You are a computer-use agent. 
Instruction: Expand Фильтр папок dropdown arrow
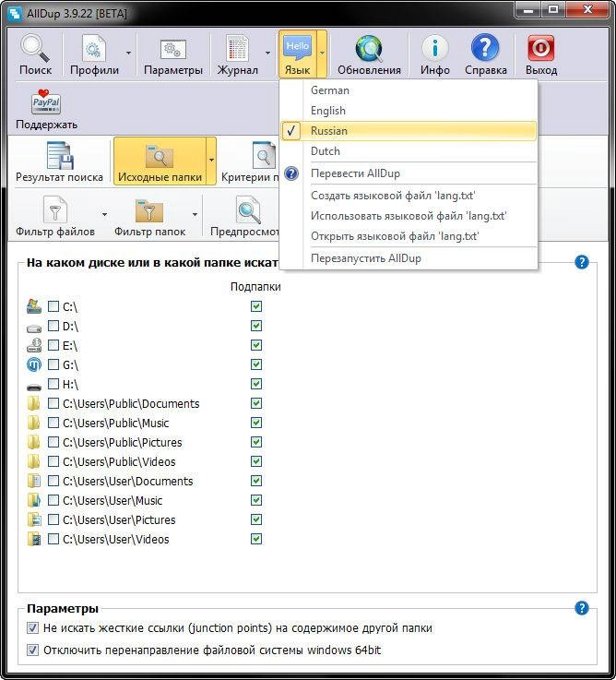pos(195,214)
